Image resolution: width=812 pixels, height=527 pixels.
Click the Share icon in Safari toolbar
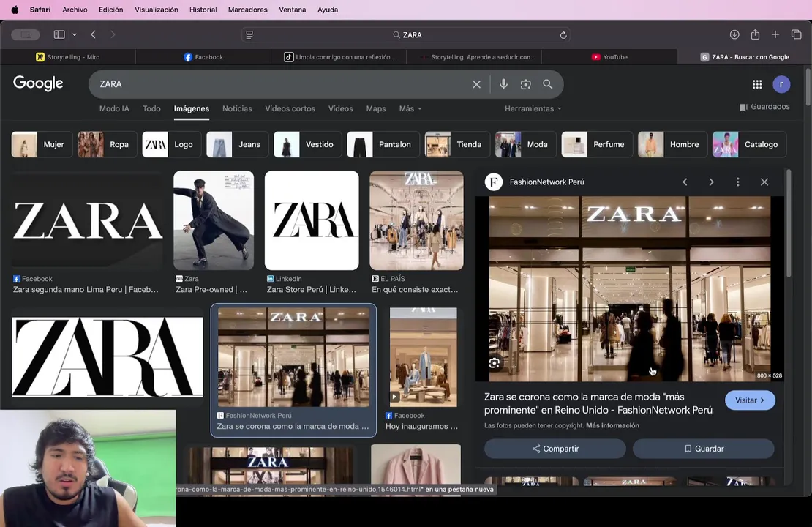[x=755, y=34]
